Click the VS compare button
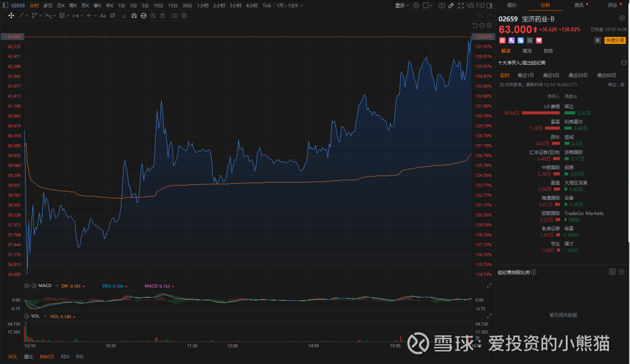 471,6
